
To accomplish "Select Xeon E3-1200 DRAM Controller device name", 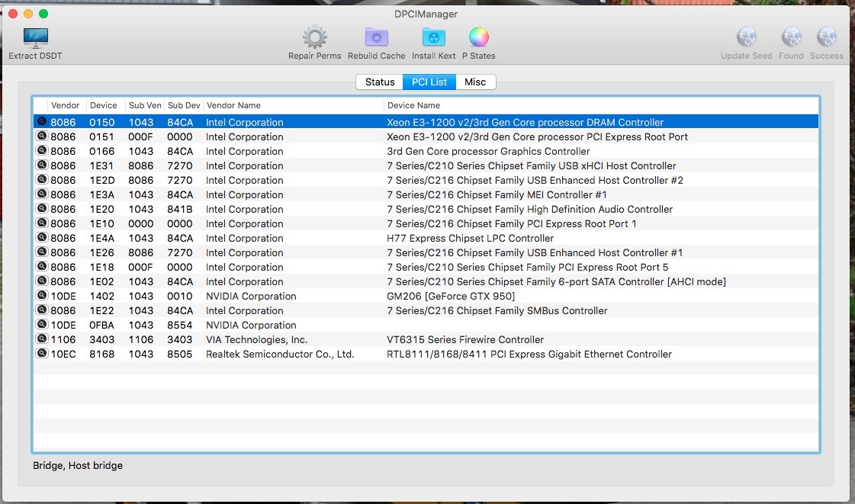I will (x=525, y=122).
